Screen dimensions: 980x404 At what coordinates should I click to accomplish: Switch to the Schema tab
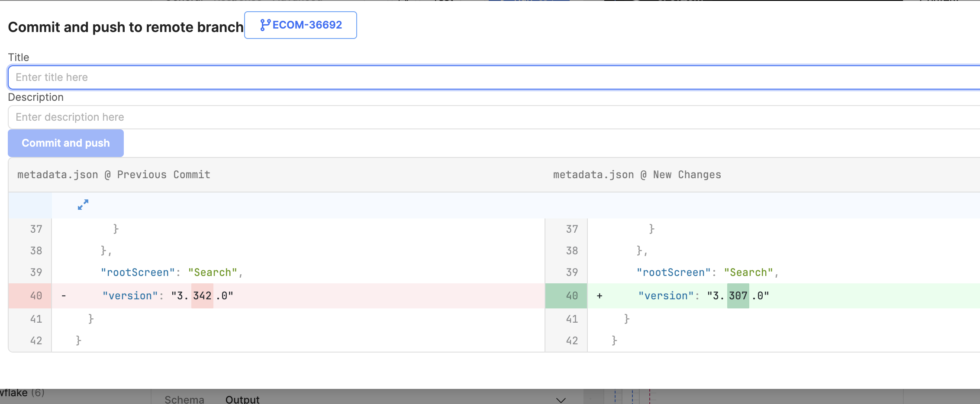point(184,399)
